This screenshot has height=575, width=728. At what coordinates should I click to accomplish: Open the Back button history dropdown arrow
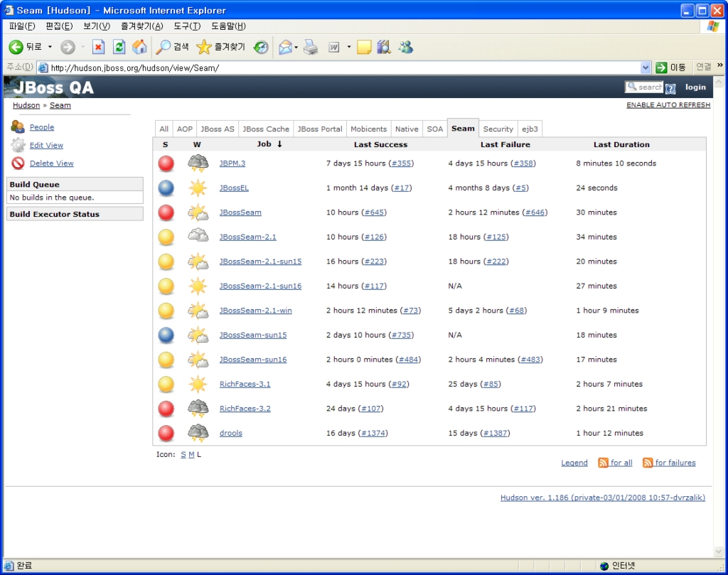click(x=50, y=47)
